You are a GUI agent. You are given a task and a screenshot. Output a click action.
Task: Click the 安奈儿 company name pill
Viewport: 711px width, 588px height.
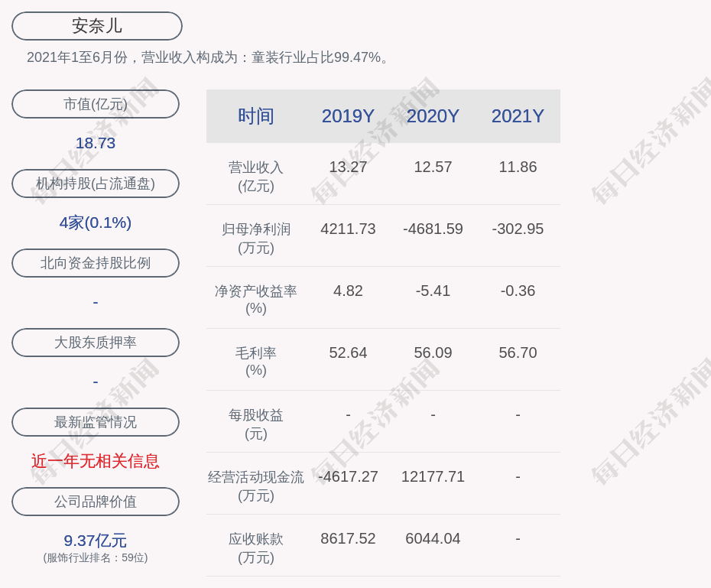tap(97, 26)
